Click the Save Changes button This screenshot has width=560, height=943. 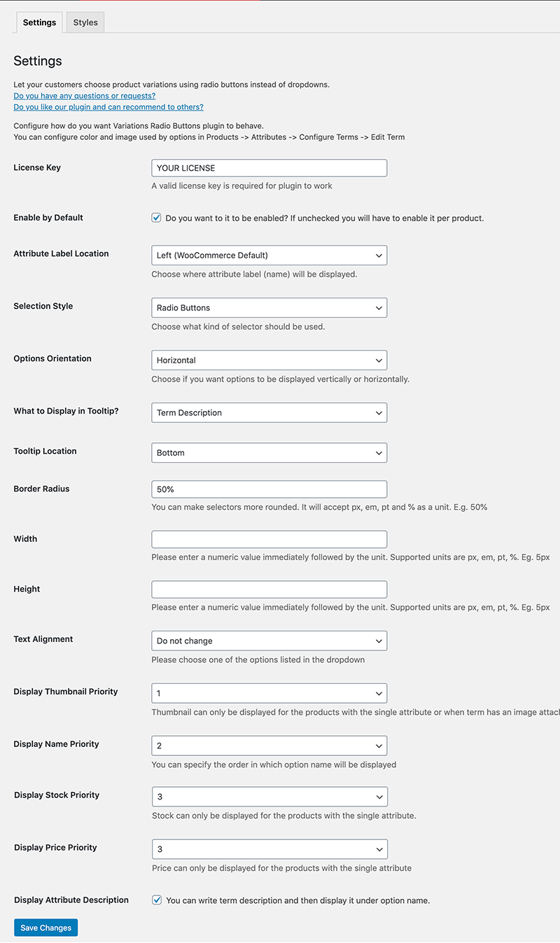point(46,928)
